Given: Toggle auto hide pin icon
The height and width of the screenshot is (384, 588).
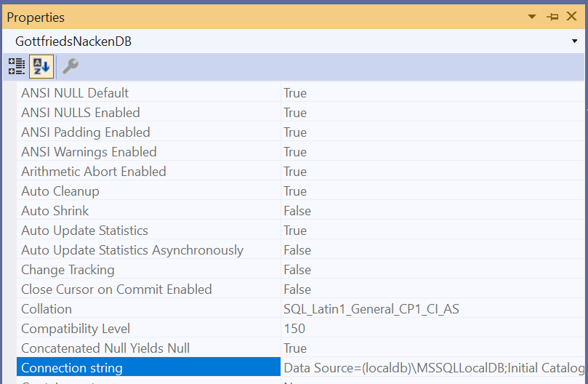Looking at the screenshot, I should (x=552, y=17).
